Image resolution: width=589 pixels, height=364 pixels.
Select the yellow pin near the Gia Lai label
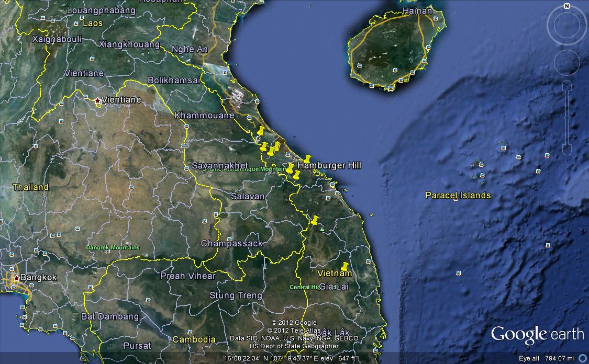coord(343,265)
